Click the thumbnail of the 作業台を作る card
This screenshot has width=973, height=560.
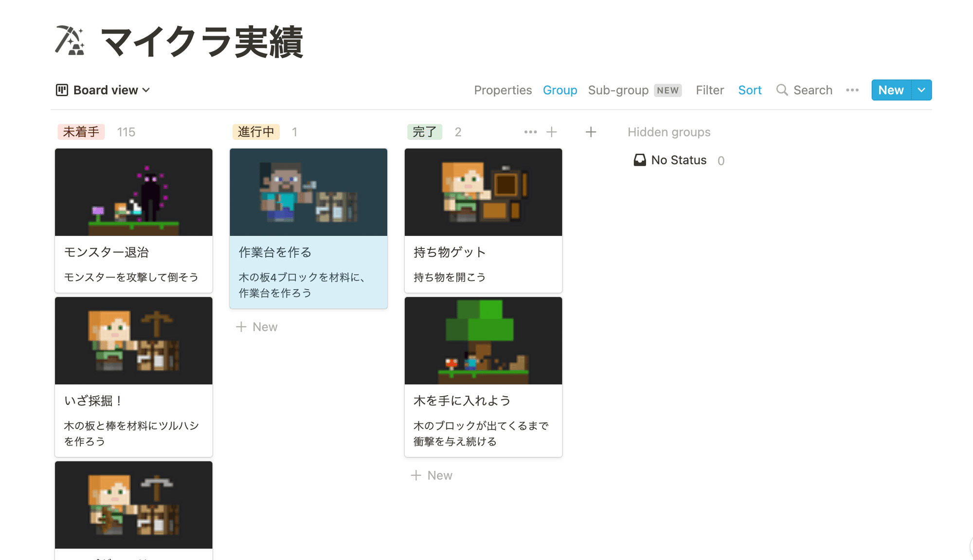click(x=308, y=192)
